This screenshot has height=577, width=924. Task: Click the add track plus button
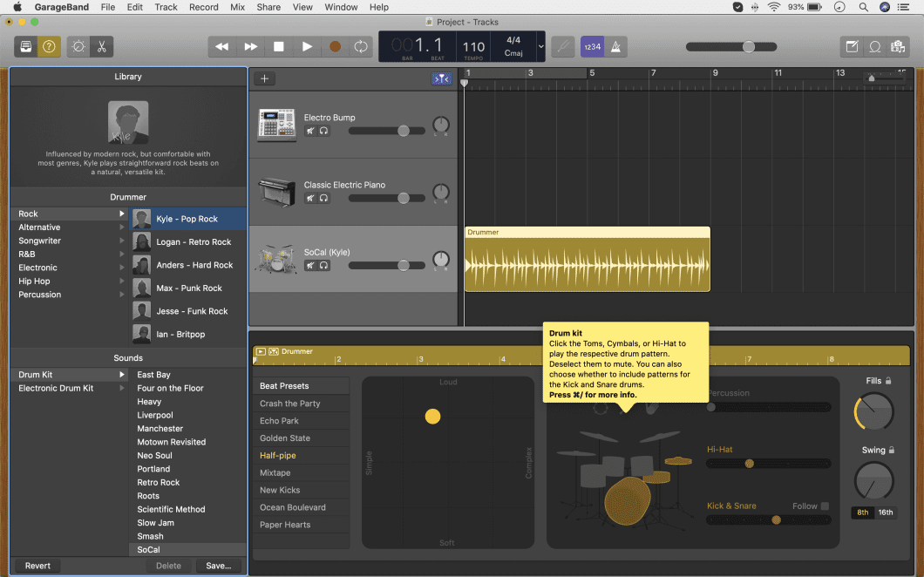pos(265,78)
